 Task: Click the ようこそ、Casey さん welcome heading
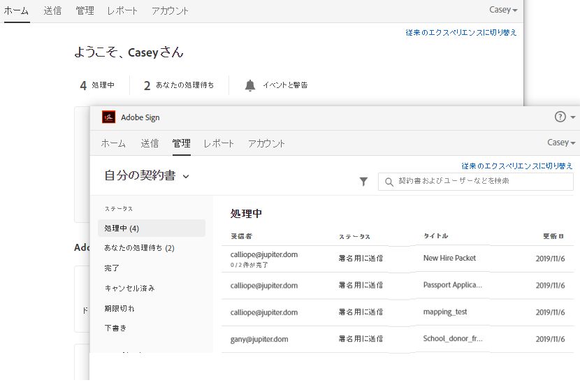click(129, 52)
